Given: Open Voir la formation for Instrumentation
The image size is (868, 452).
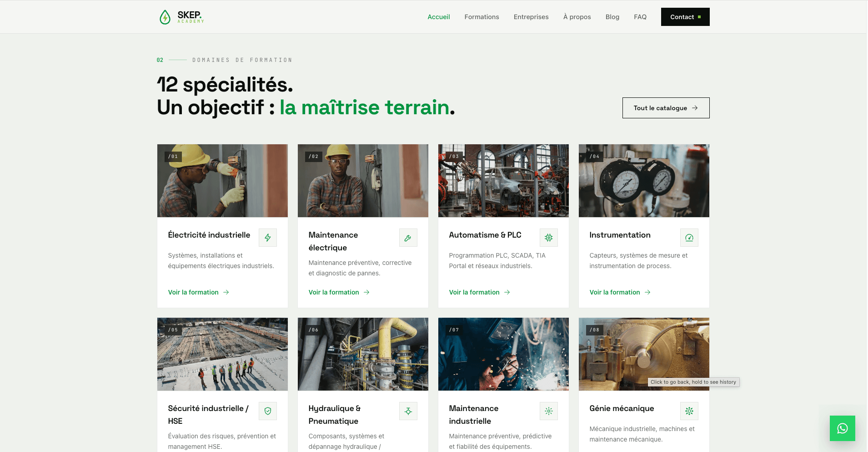Looking at the screenshot, I should (620, 292).
